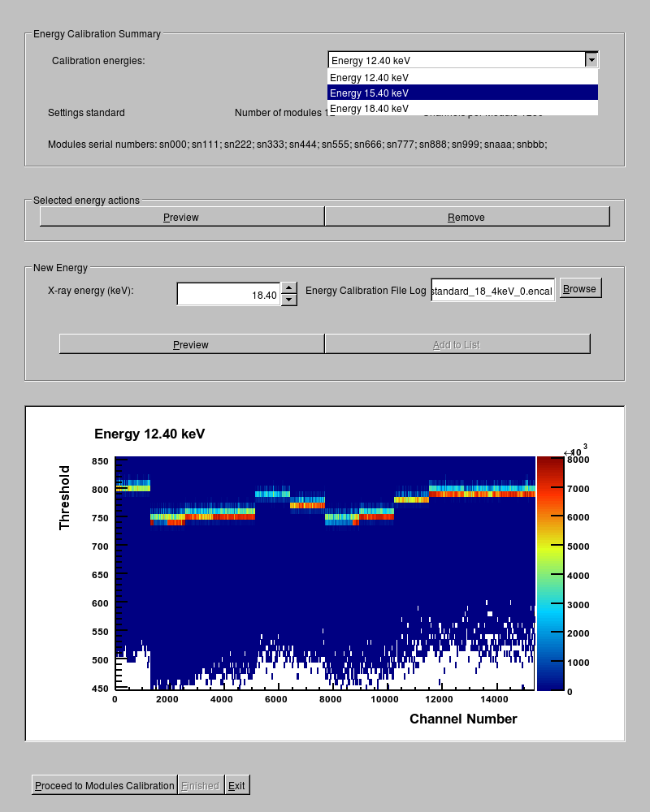The width and height of the screenshot is (650, 812).
Task: Preview the new energy calibration
Action: click(191, 344)
